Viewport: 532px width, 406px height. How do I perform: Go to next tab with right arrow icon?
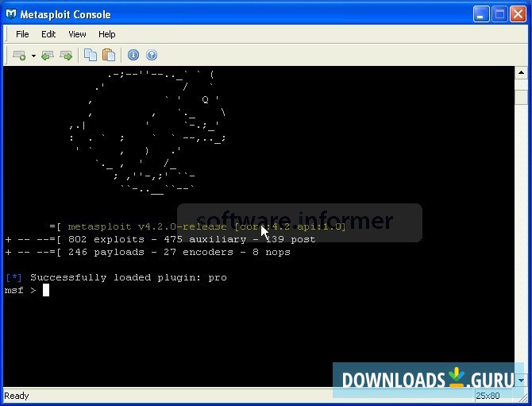pyautogui.click(x=66, y=56)
